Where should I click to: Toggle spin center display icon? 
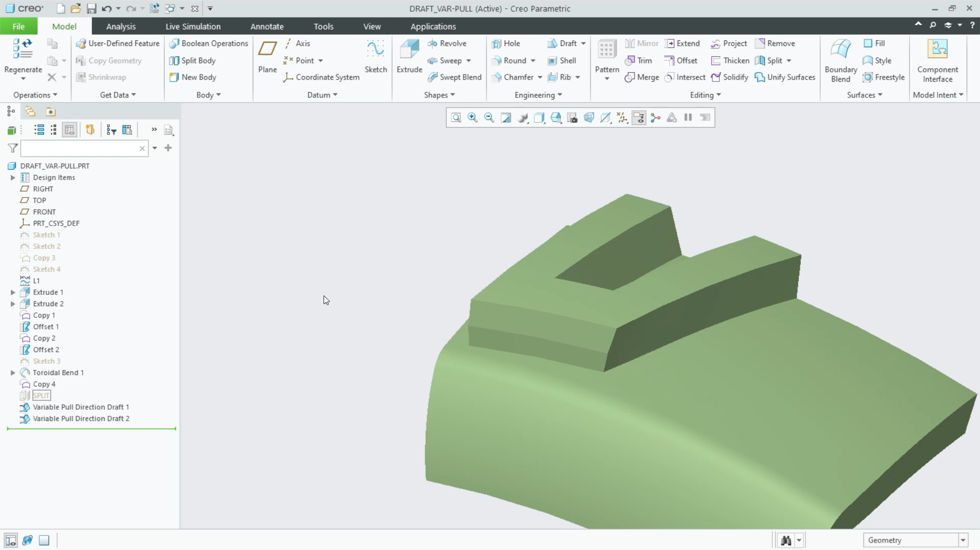655,118
